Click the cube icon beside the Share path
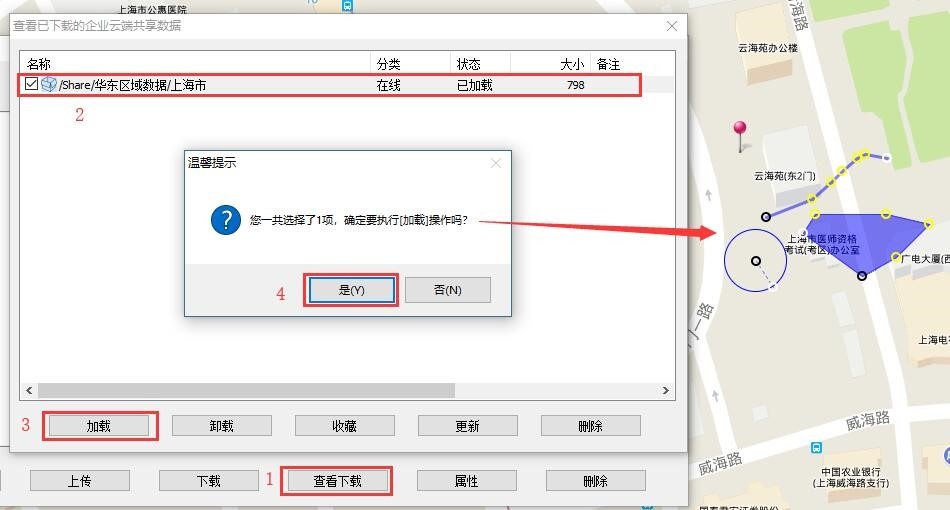 tap(49, 85)
